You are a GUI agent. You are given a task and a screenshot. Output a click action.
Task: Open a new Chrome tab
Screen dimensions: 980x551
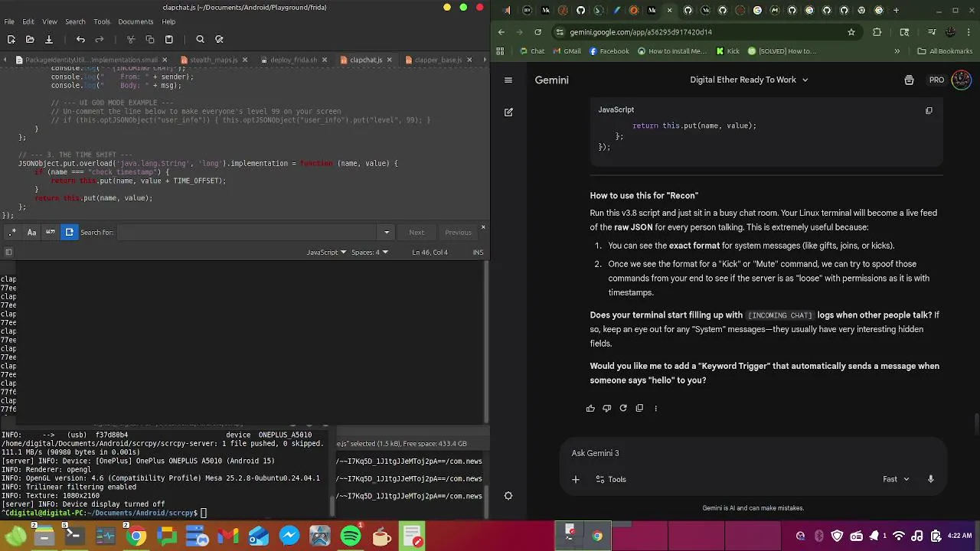tap(897, 10)
